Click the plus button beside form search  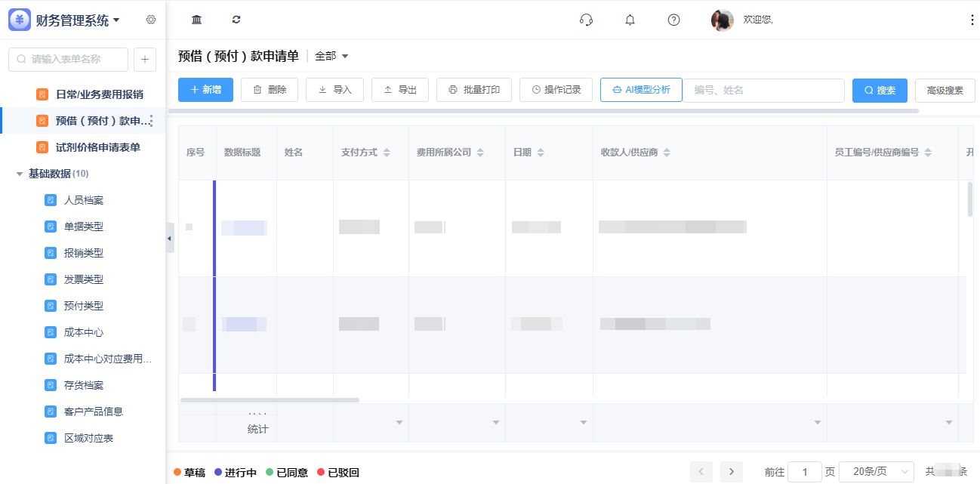145,59
